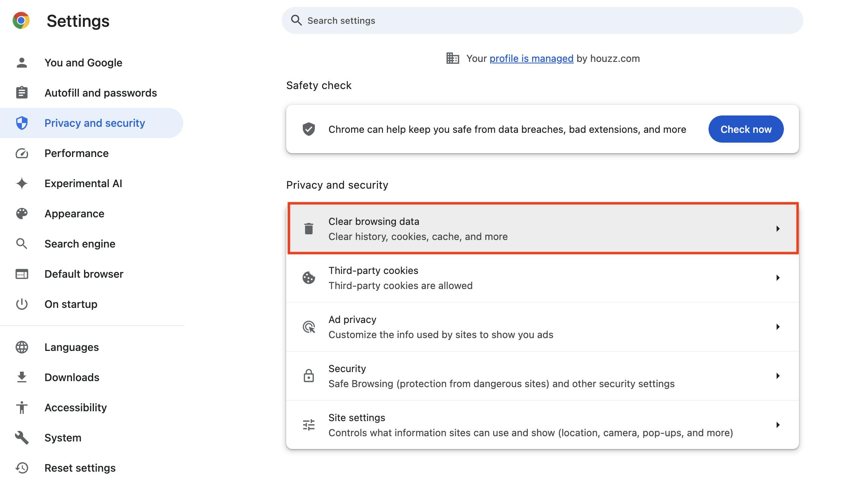Click the 'Safety check' heading
The width and height of the screenshot is (868, 486).
tap(319, 85)
